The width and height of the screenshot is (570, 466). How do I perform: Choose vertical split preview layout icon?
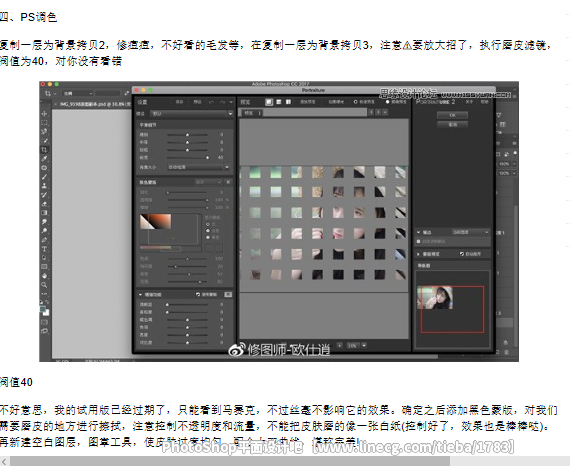[x=288, y=102]
